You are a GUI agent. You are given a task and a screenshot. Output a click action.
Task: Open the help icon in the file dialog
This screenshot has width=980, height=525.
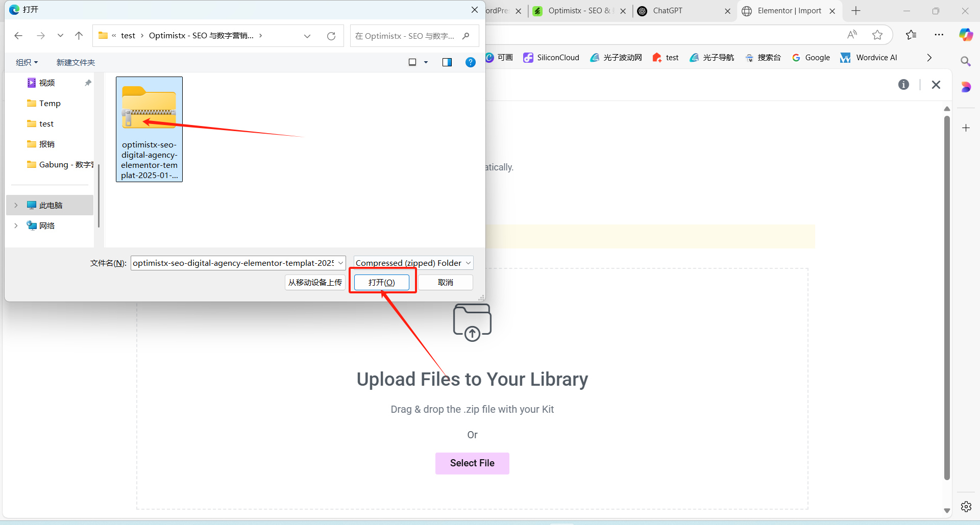tap(470, 62)
